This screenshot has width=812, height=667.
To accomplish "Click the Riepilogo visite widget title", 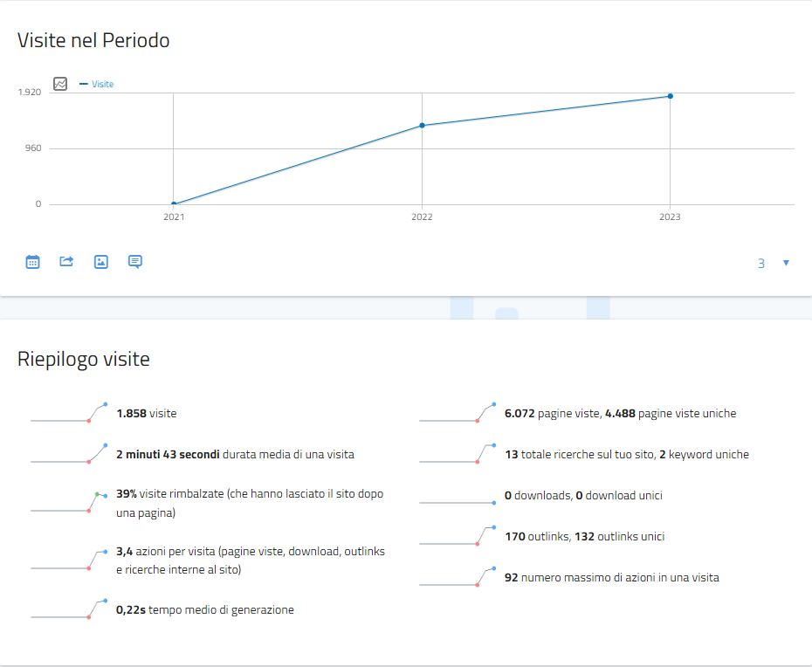I will (84, 359).
